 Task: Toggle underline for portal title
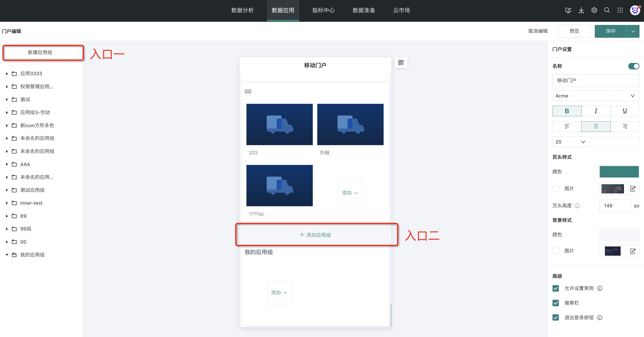(625, 111)
